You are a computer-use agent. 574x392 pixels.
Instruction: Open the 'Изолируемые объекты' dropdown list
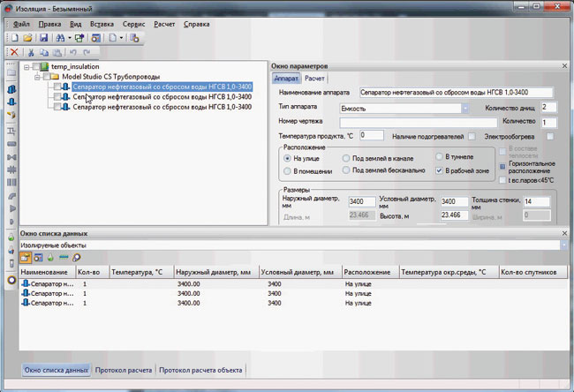coord(562,244)
